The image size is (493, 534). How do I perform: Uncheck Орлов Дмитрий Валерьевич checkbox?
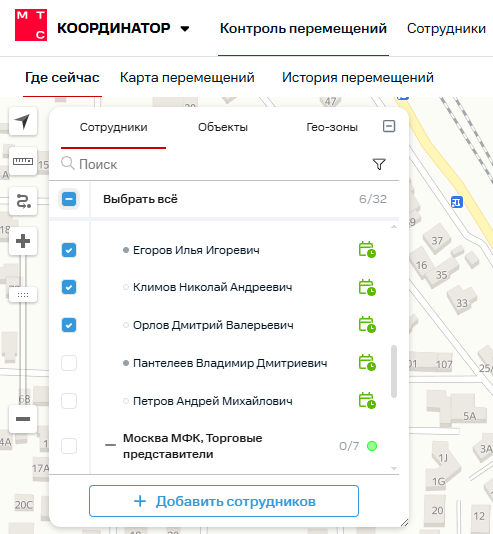(69, 325)
